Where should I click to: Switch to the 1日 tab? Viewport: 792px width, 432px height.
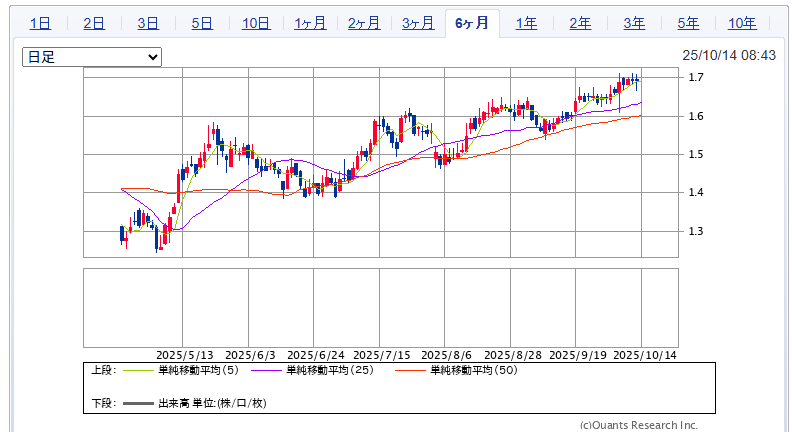click(39, 23)
